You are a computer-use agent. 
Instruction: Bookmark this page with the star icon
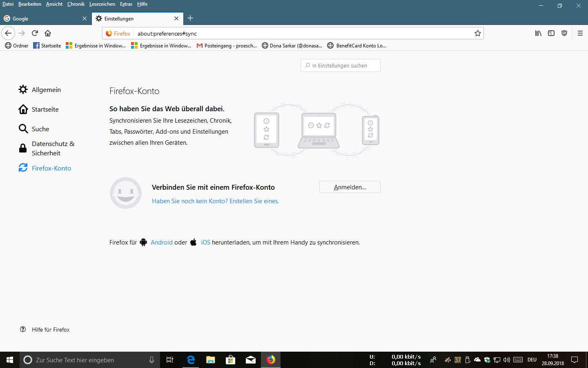pos(477,34)
